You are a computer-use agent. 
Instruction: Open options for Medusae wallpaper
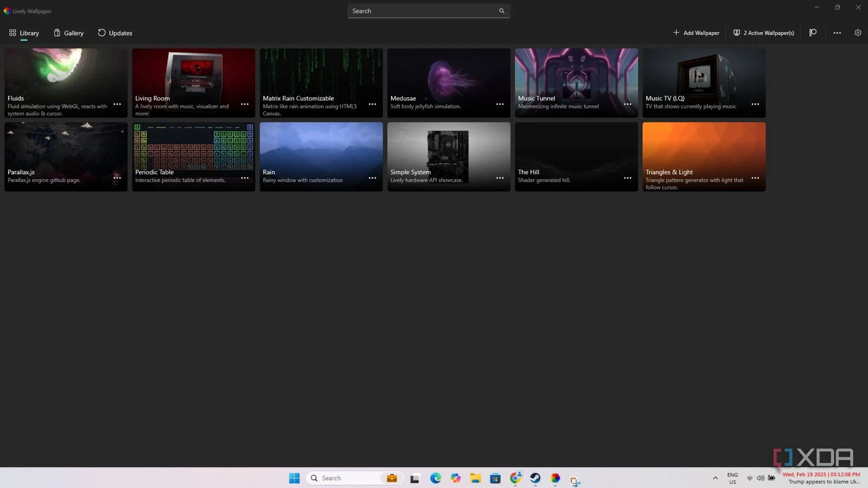(x=500, y=104)
